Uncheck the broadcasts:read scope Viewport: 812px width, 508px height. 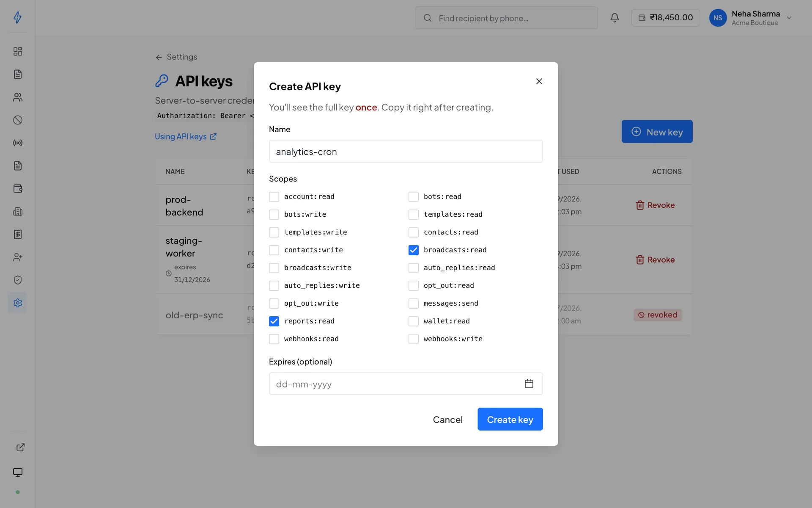tap(414, 250)
